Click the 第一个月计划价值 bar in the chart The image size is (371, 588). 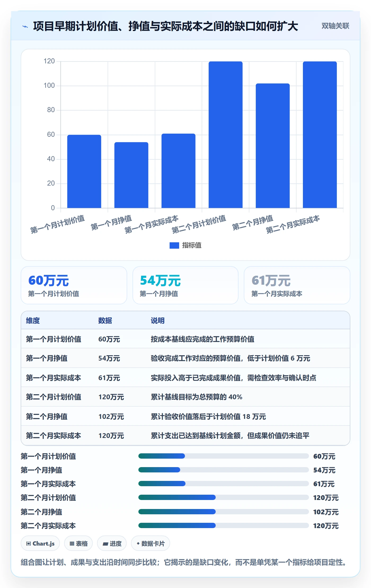pos(84,171)
